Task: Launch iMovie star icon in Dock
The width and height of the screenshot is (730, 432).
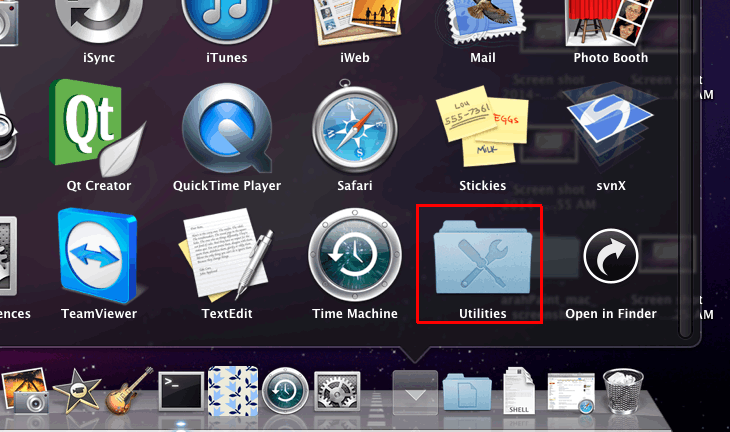Action: pyautogui.click(x=76, y=391)
